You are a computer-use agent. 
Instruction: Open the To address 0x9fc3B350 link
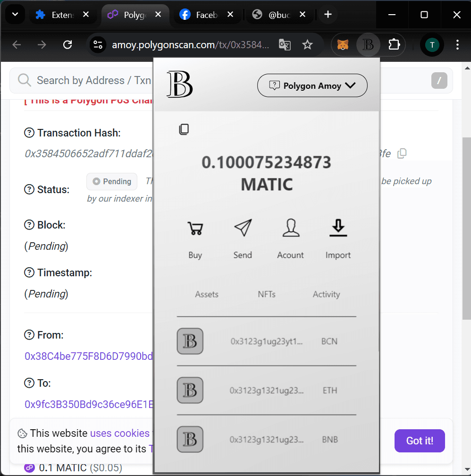[x=89, y=404]
